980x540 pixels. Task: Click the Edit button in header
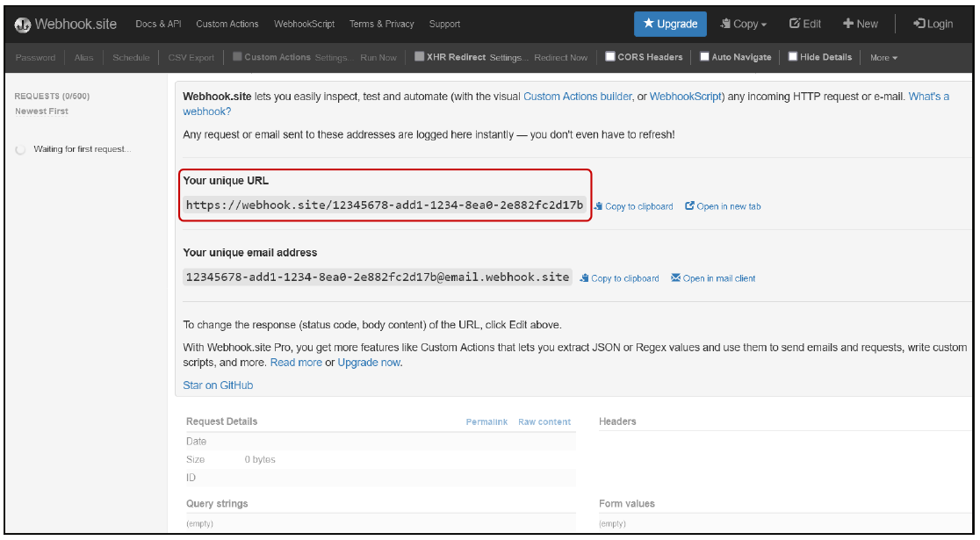tap(805, 24)
